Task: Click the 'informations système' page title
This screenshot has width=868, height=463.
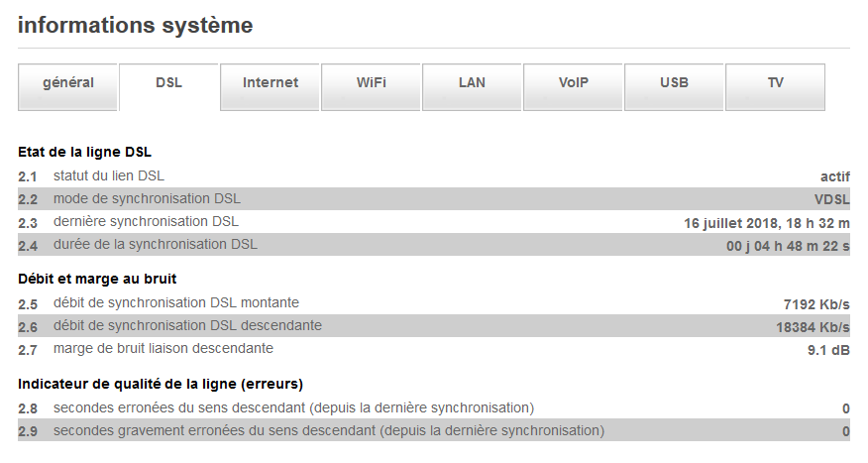Action: click(x=135, y=26)
